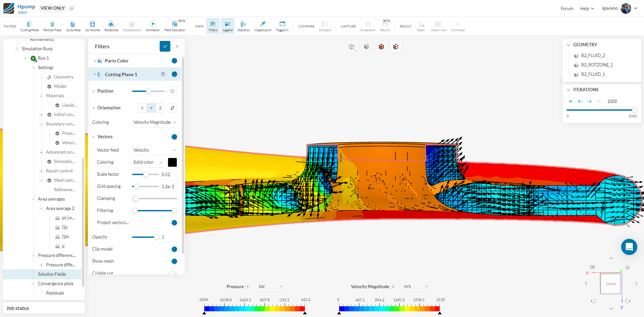The height and width of the screenshot is (317, 644).
Task: Open the Velocity Magnitude coloring dropdown
Action: 154,122
